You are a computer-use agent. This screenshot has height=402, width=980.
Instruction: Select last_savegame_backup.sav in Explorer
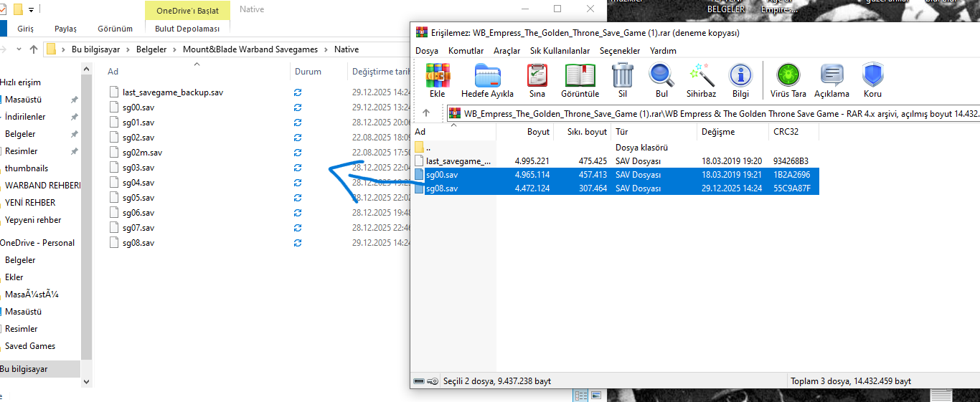click(173, 92)
